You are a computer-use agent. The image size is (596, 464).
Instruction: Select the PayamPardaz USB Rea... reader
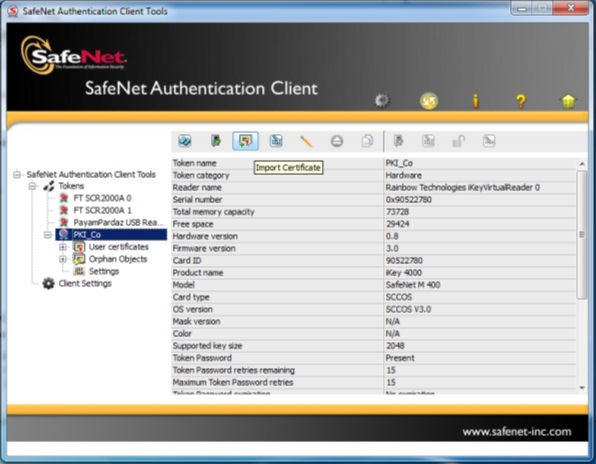point(119,222)
